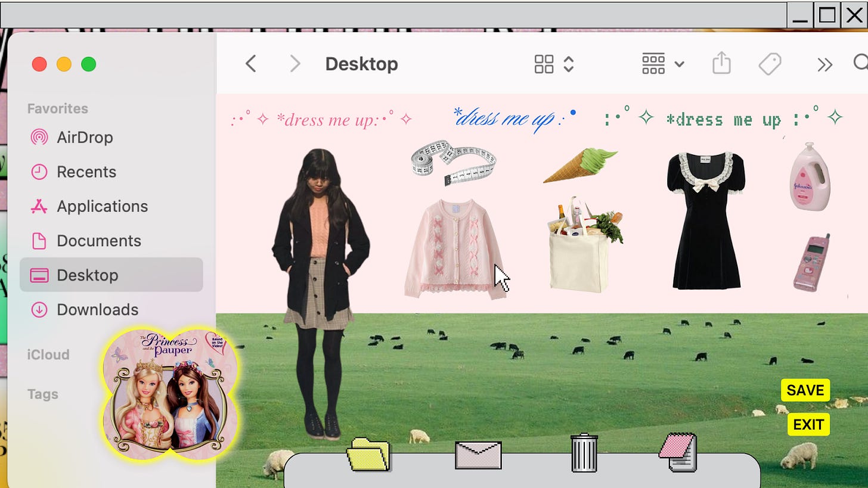Viewport: 868px width, 488px height.
Task: Click the red close traffic light
Action: coord(39,64)
